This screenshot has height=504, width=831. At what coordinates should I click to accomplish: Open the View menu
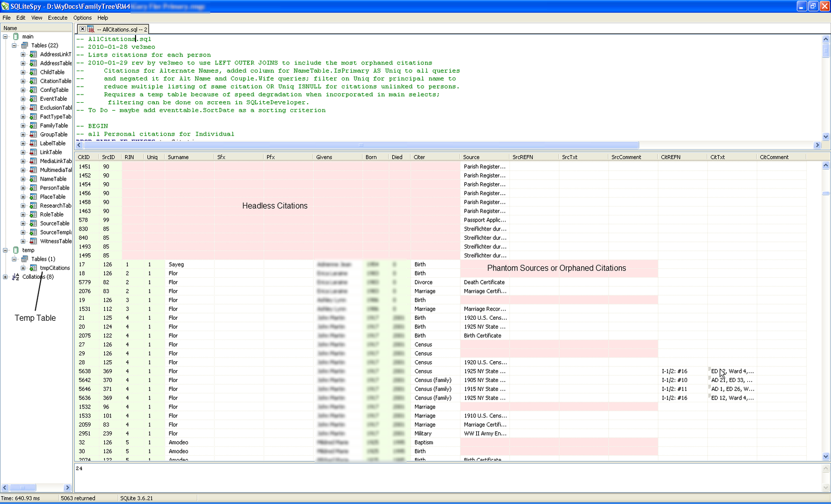[37, 18]
